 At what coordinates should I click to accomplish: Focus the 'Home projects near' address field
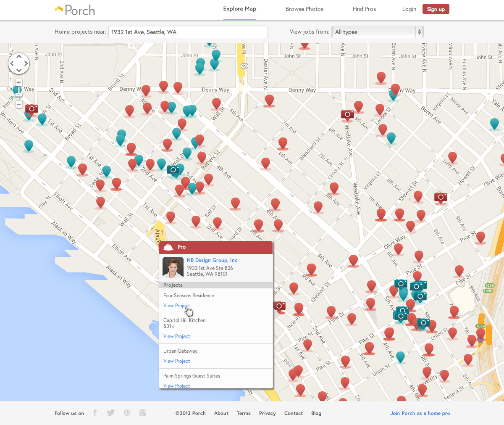coord(188,32)
